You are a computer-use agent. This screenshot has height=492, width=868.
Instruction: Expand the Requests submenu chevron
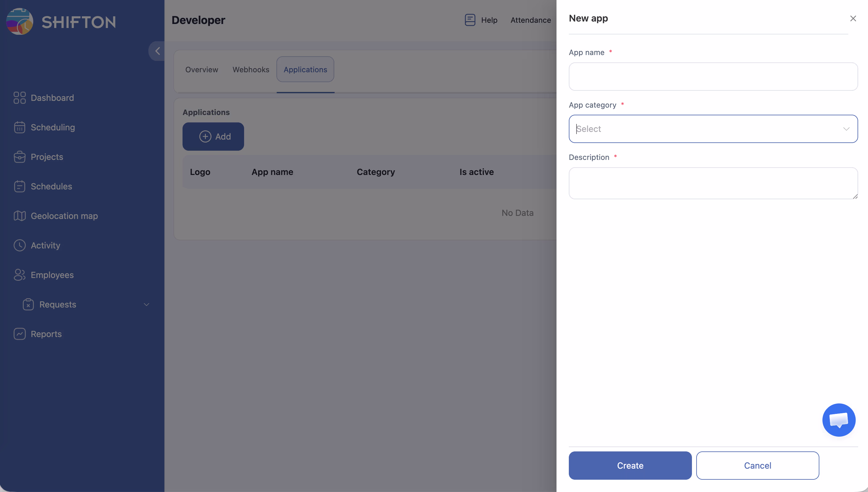[x=147, y=304]
